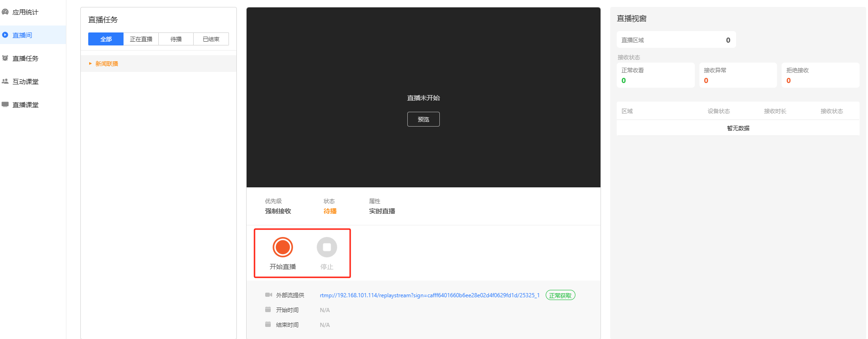868x339 pixels.
Task: Switch to the 全部 filter tab
Action: pos(106,39)
